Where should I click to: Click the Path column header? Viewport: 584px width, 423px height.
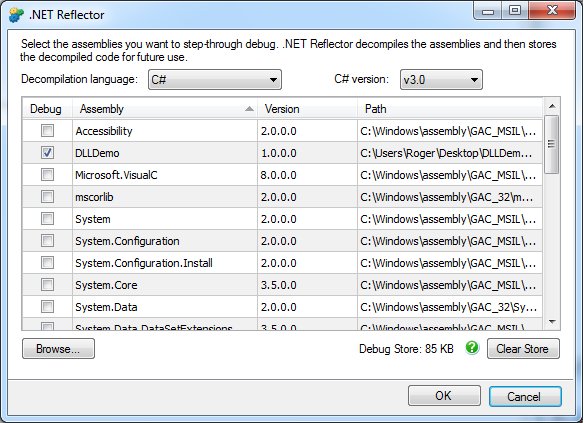click(x=450, y=109)
